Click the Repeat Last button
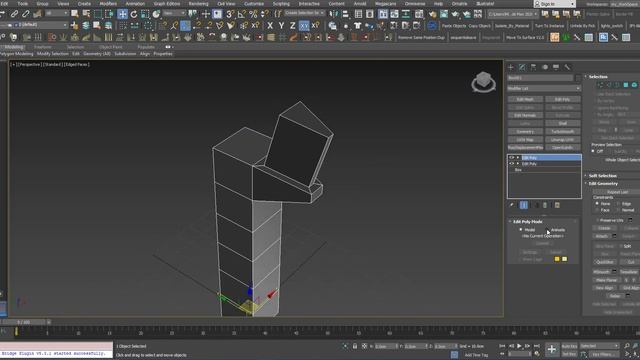640x360 pixels. click(x=618, y=192)
